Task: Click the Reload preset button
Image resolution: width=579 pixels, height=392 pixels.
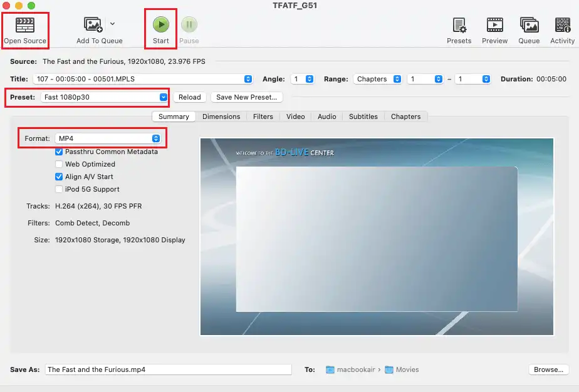Action: tap(189, 97)
